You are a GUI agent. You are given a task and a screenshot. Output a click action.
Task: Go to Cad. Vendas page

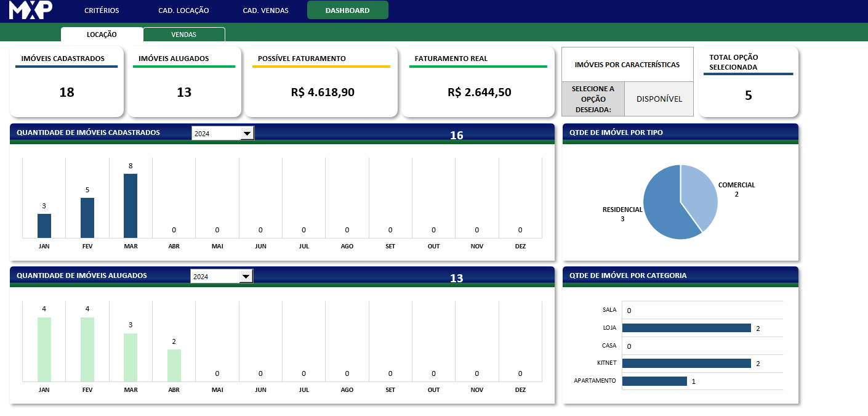(x=265, y=10)
